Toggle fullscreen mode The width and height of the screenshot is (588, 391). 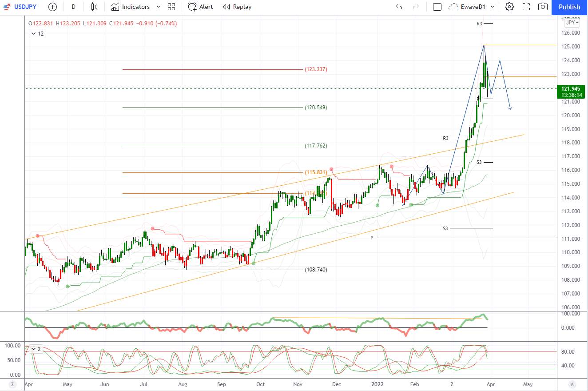coord(526,7)
